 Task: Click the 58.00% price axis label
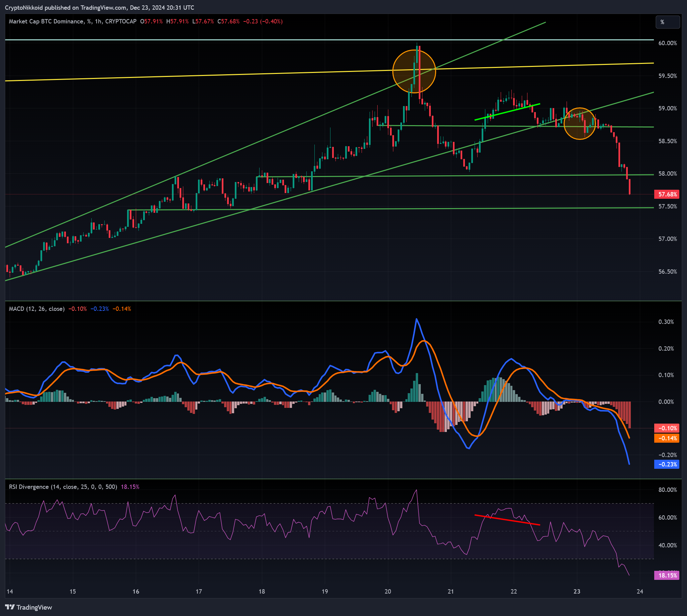[x=667, y=174]
